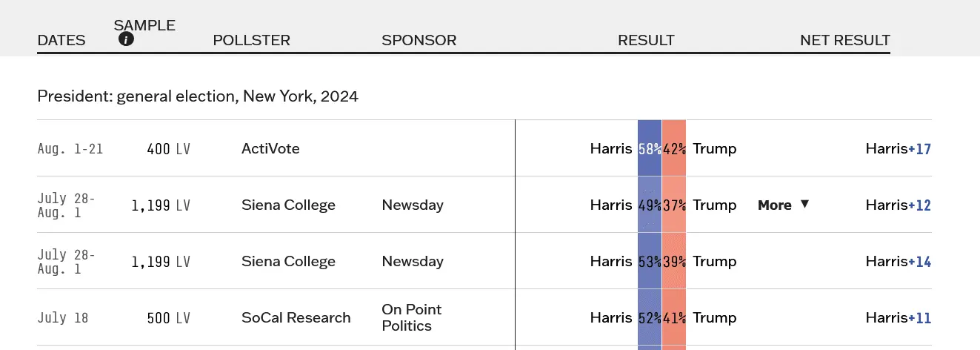Open the SoCal Research pollster link
This screenshot has width=980, height=350.
[x=296, y=317]
